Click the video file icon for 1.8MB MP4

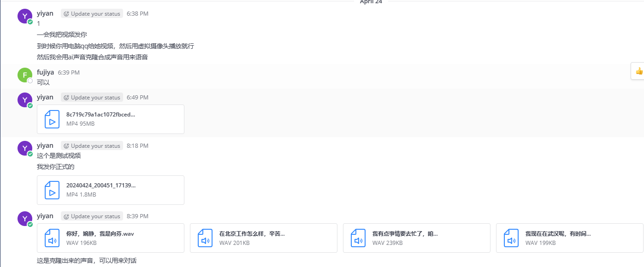(x=52, y=190)
